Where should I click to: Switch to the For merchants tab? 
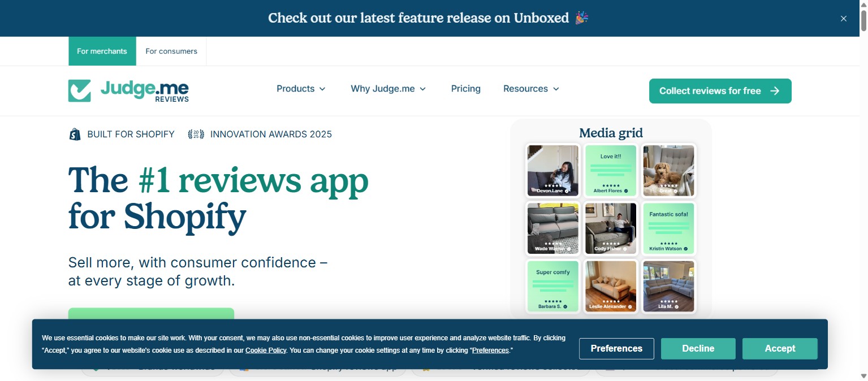click(102, 51)
